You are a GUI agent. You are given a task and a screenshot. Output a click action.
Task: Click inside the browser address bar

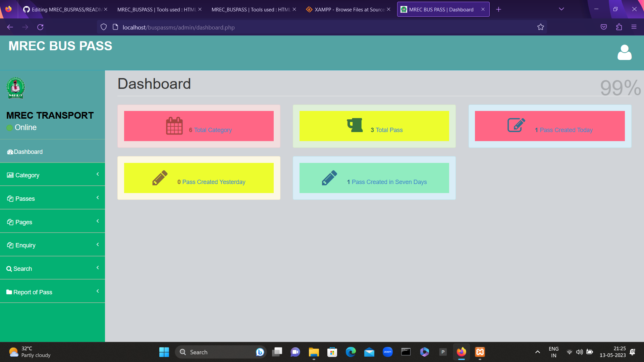235,27
